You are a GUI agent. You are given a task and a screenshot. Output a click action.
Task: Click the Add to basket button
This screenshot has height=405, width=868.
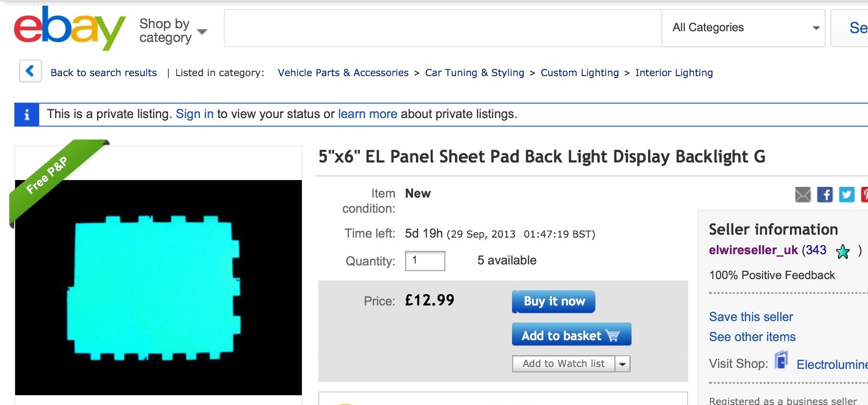pyautogui.click(x=572, y=334)
